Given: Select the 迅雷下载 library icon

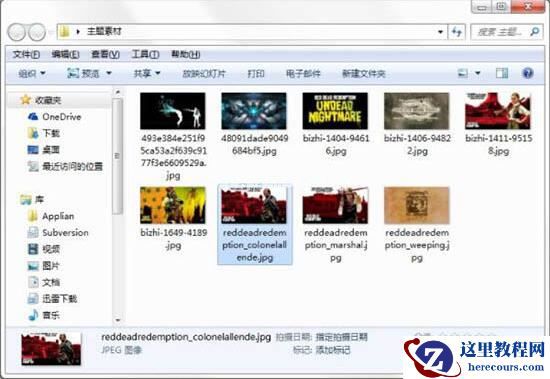Looking at the screenshot, I should 33,299.
